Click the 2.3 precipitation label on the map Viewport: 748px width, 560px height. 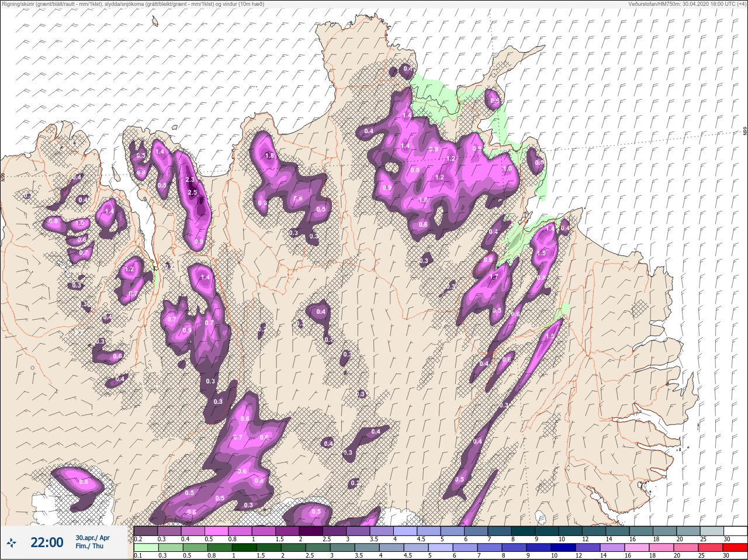click(189, 180)
